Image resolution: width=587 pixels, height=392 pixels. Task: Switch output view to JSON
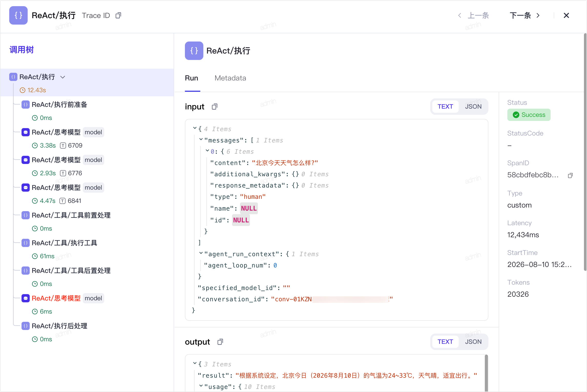[x=473, y=342]
